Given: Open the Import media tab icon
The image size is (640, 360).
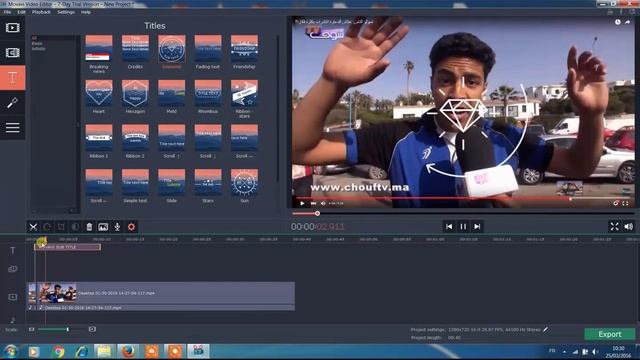Looking at the screenshot, I should (13, 28).
